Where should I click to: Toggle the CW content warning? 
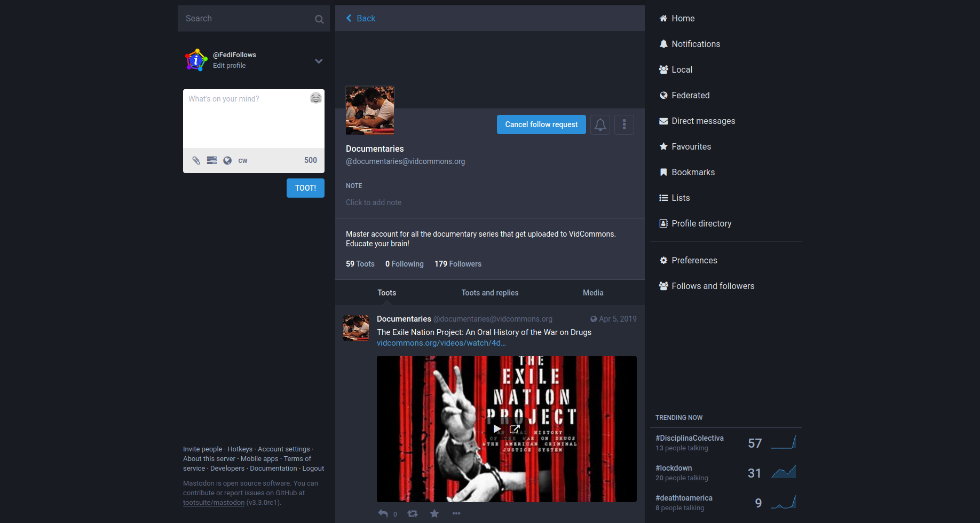tap(243, 160)
